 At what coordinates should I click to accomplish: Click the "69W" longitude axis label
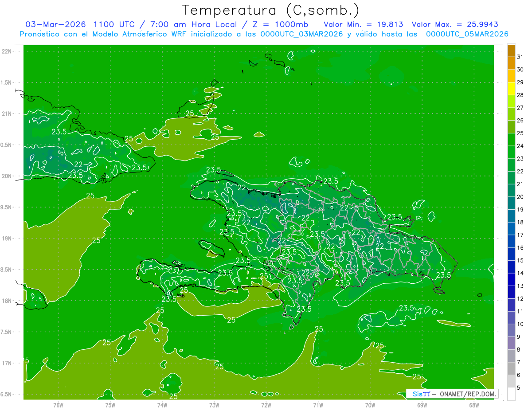point(422,405)
